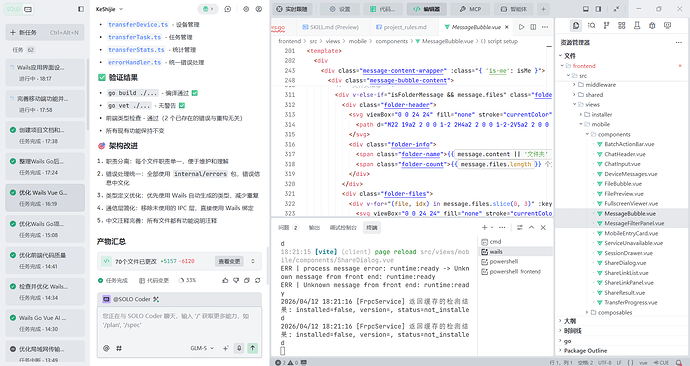Viewport: 690px width, 366px height.
Task: Click 代码变更 code changes label
Action: (x=154, y=280)
